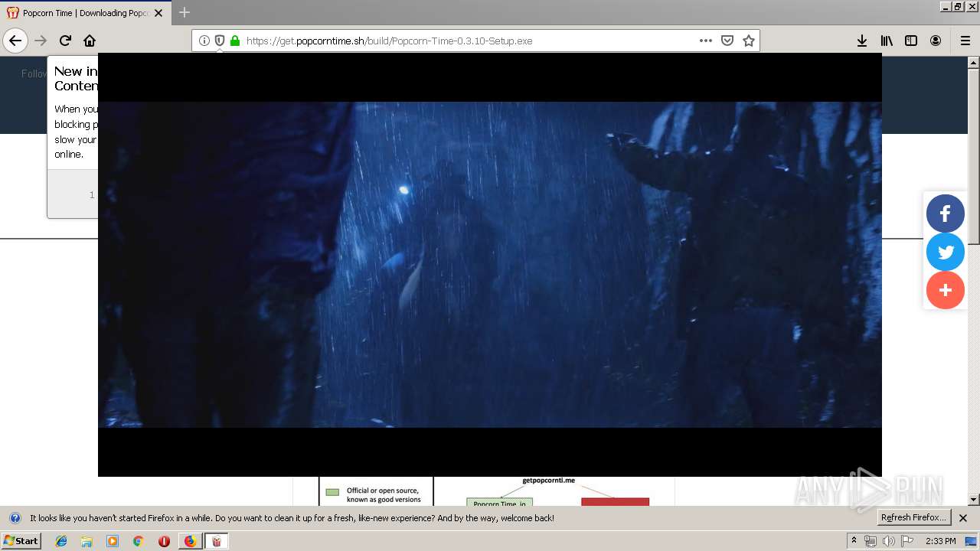Open Action Center flag icon
This screenshot has width=980, height=551.
(x=907, y=541)
